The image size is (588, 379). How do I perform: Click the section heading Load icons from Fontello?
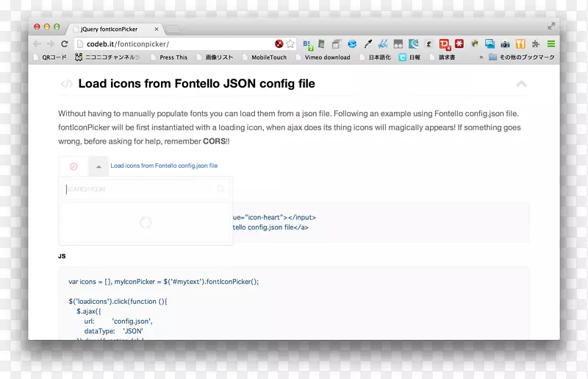pyautogui.click(x=196, y=83)
